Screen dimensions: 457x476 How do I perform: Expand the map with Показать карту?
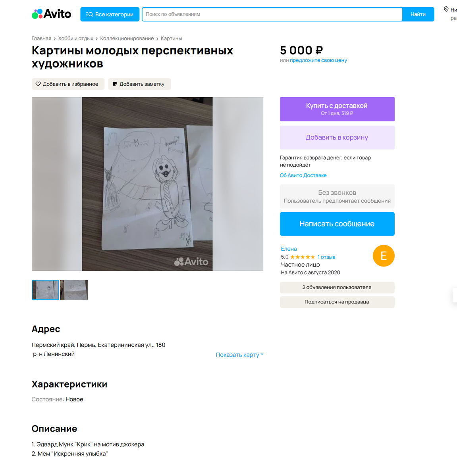click(x=239, y=355)
